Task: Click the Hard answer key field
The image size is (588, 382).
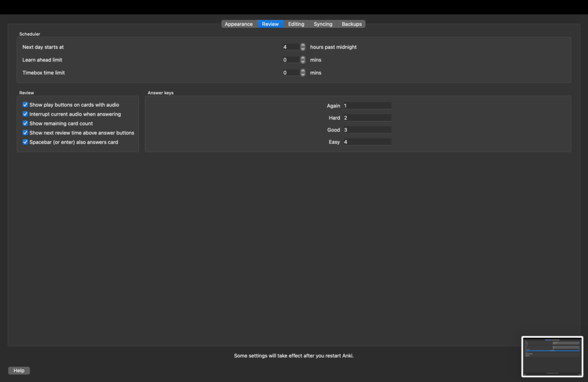Action: 367,118
